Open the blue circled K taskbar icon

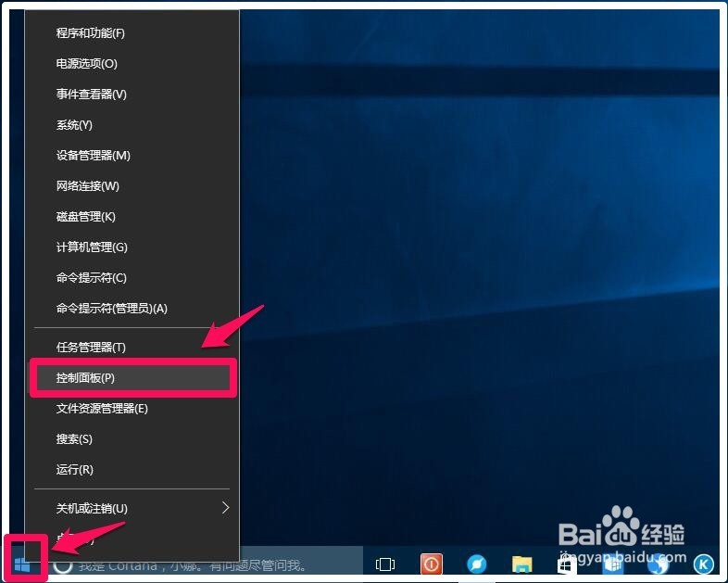703,564
